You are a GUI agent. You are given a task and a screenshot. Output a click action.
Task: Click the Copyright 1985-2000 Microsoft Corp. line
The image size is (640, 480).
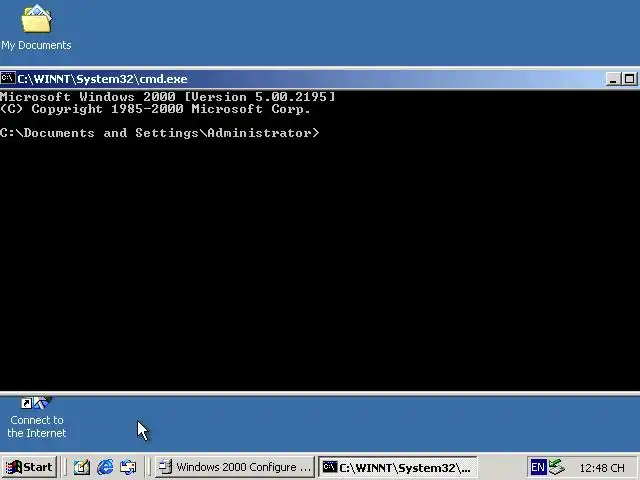tap(155, 109)
